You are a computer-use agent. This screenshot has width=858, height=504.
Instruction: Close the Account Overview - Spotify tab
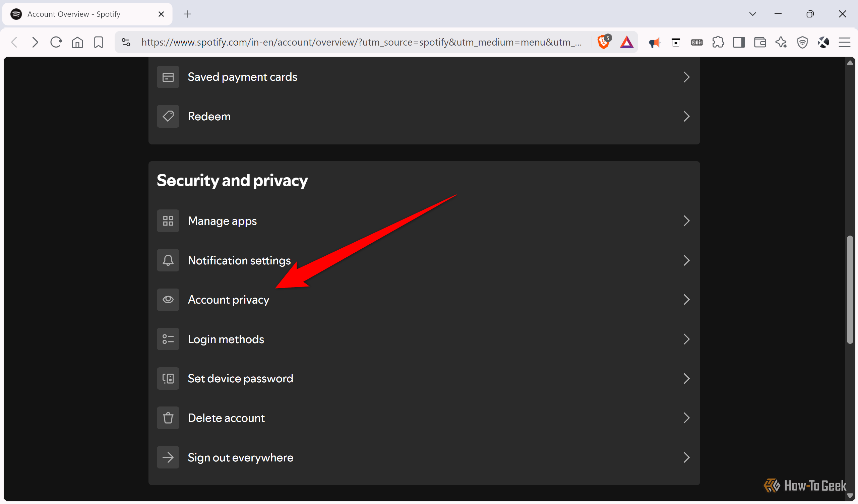(x=161, y=14)
